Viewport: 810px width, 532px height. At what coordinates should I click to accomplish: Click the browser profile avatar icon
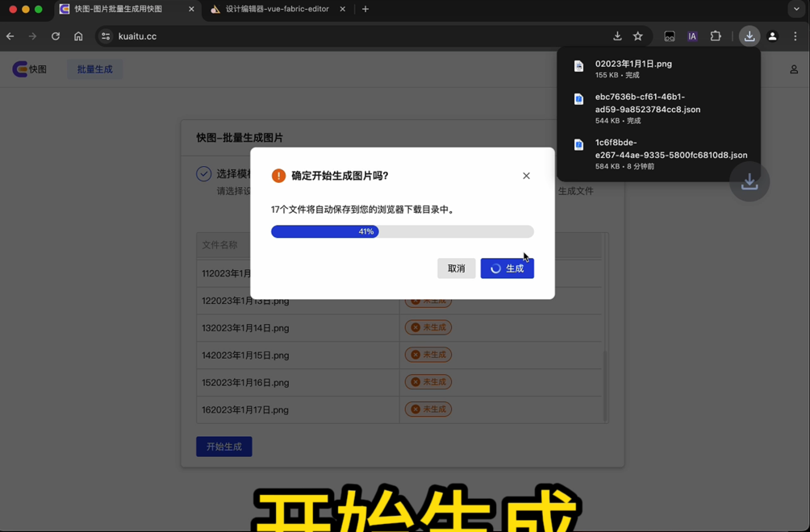pyautogui.click(x=772, y=35)
